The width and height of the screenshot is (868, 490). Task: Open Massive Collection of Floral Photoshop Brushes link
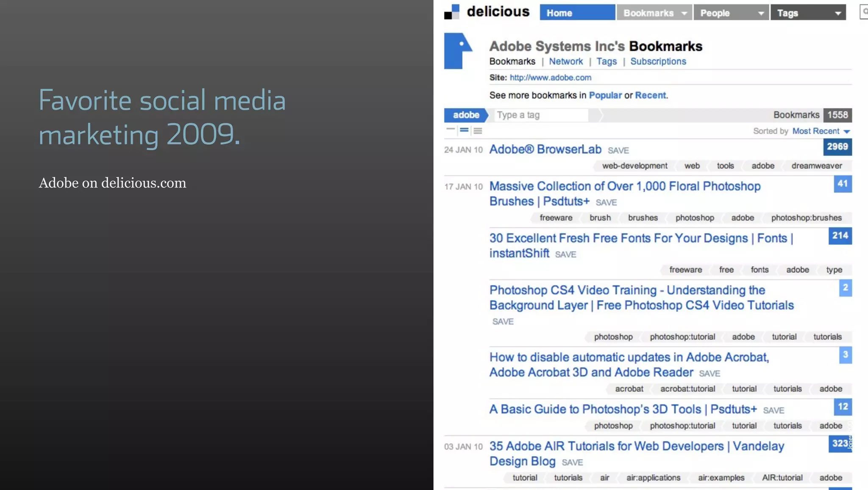point(625,194)
